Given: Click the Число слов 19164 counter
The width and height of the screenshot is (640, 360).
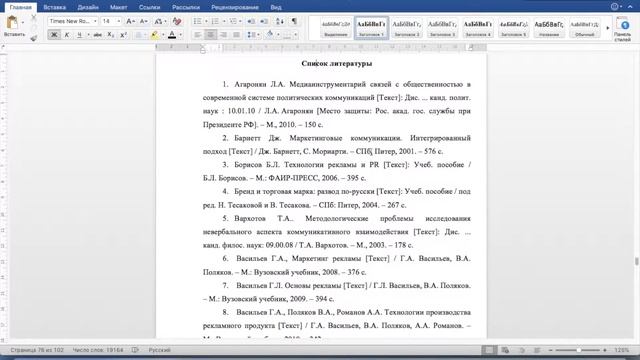Looking at the screenshot, I should 98,350.
